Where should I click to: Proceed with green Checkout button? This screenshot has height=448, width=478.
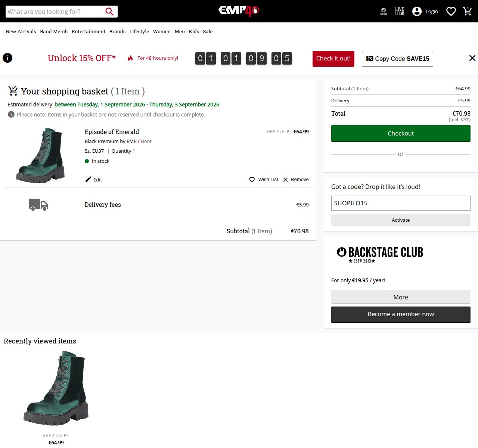tap(401, 133)
